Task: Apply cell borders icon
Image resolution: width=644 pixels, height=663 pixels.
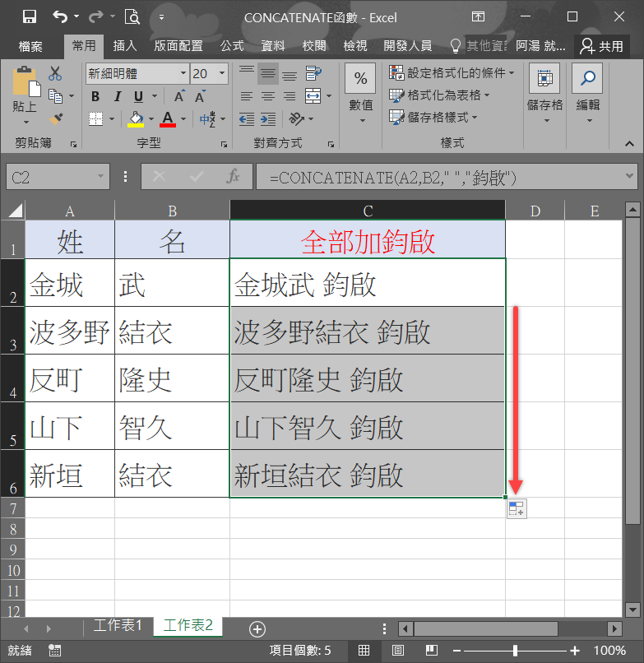Action: click(x=96, y=118)
